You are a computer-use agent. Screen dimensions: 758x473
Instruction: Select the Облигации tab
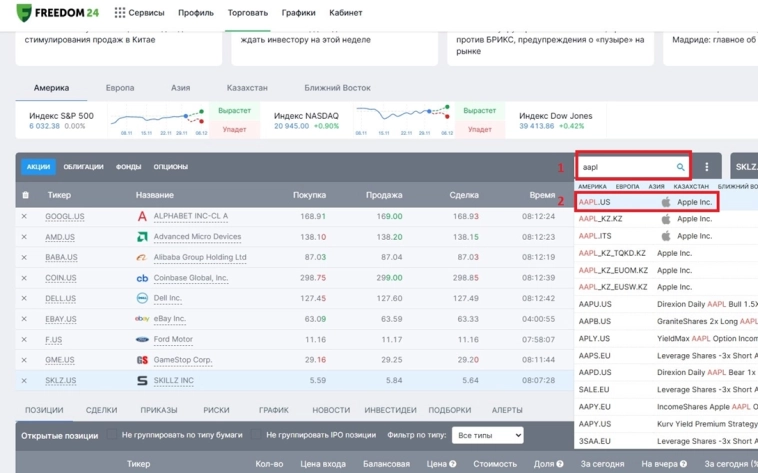coord(84,167)
